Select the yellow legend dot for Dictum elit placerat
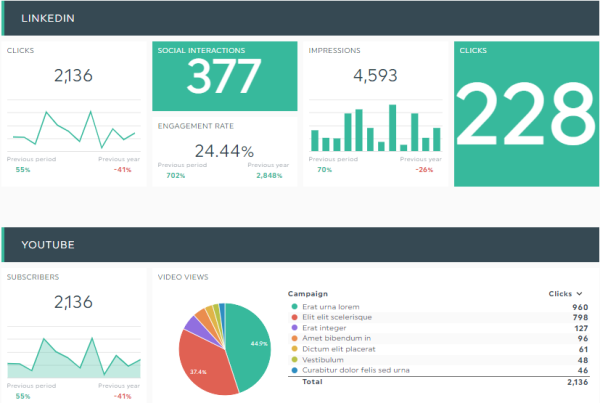The height and width of the screenshot is (403, 600). [294, 349]
